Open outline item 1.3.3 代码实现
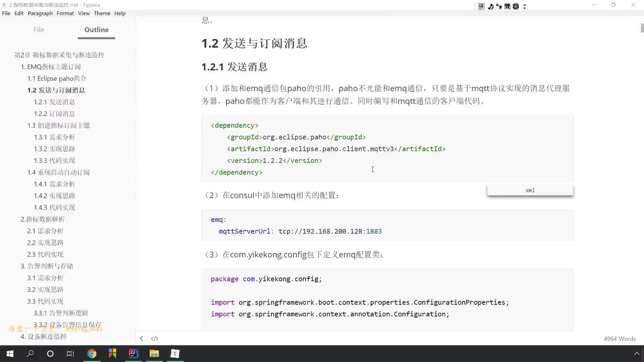This screenshot has height=362, width=644. click(x=54, y=161)
